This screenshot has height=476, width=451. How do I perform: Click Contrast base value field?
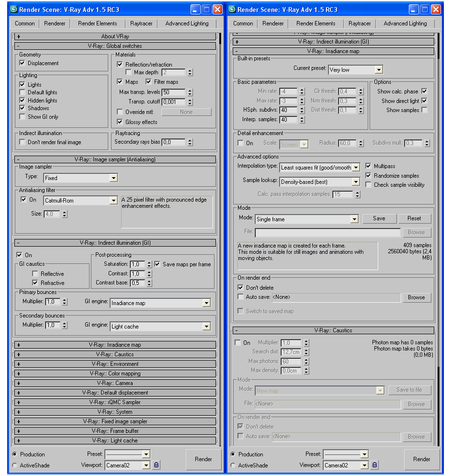pos(138,283)
